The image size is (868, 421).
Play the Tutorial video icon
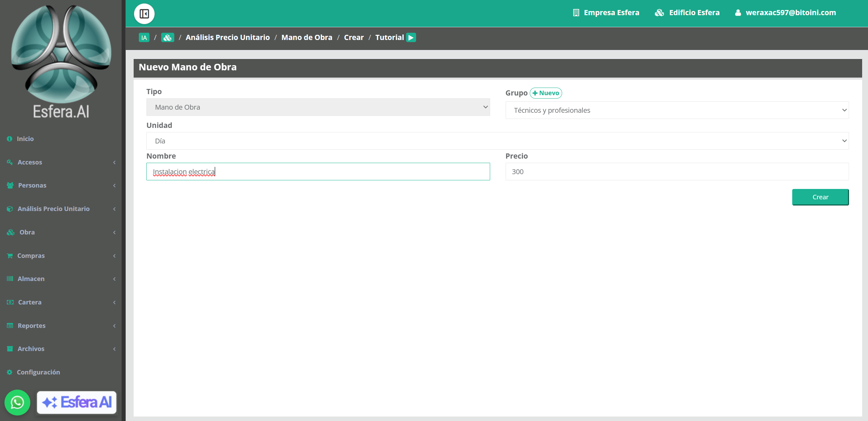coord(411,38)
